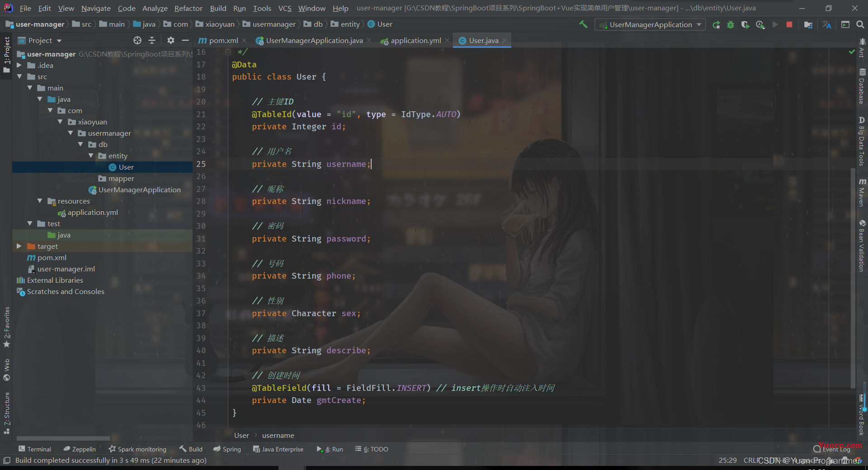Screen dimensions: 868x470
Task: Open the Spring tool window
Action: click(x=227, y=449)
